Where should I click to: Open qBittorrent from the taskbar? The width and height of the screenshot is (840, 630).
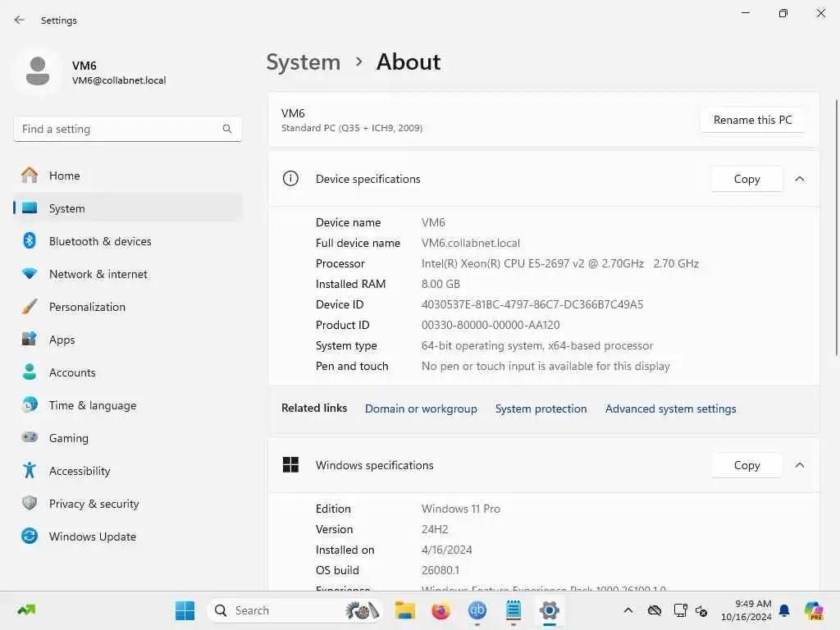coord(477,610)
